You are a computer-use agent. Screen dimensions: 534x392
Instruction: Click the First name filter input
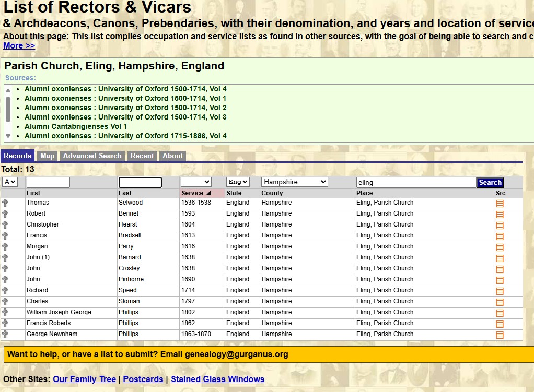(x=48, y=182)
